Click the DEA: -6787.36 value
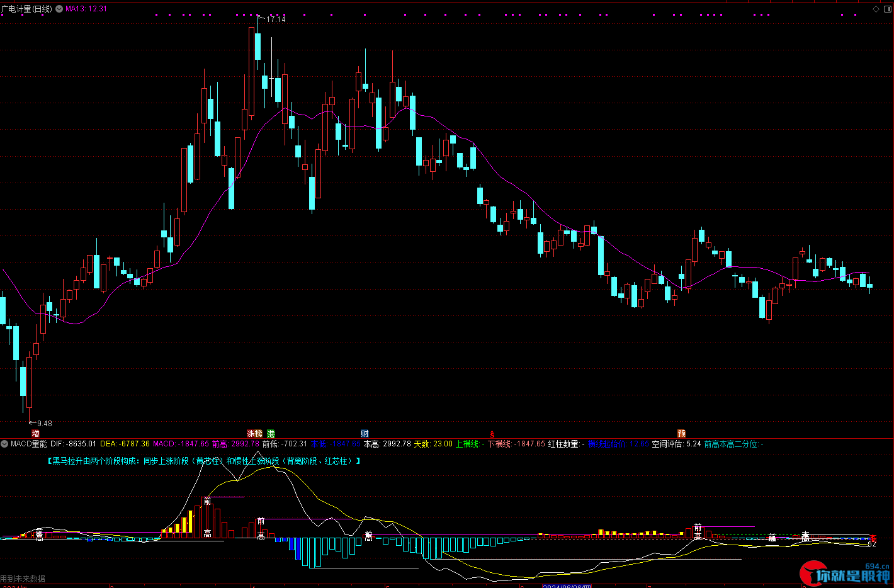Image resolution: width=894 pixels, height=588 pixels. point(125,444)
